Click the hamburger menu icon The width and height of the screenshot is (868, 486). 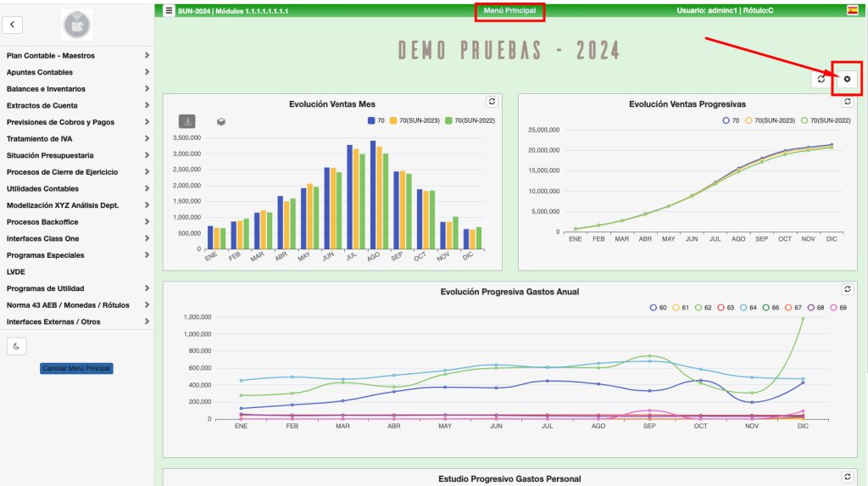click(169, 10)
